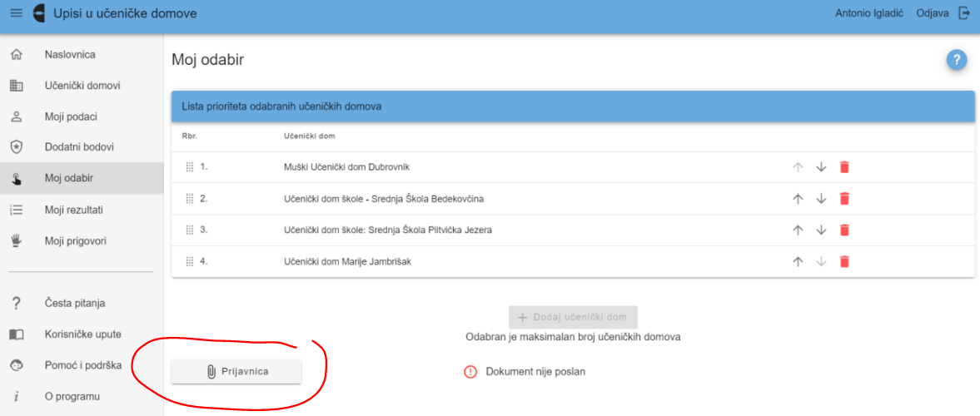Screen dimensions: 980x416
Task: Click the Naslovnica home icon
Action: click(17, 54)
